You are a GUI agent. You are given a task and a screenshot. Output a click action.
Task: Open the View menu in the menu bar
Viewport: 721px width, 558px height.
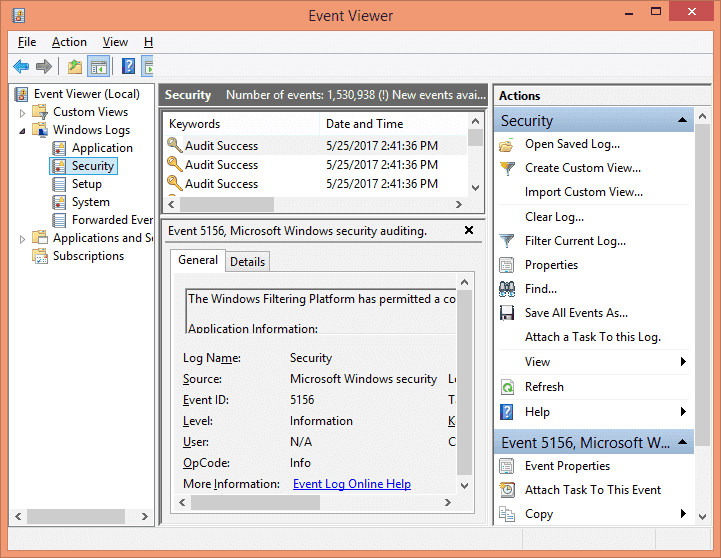(115, 42)
